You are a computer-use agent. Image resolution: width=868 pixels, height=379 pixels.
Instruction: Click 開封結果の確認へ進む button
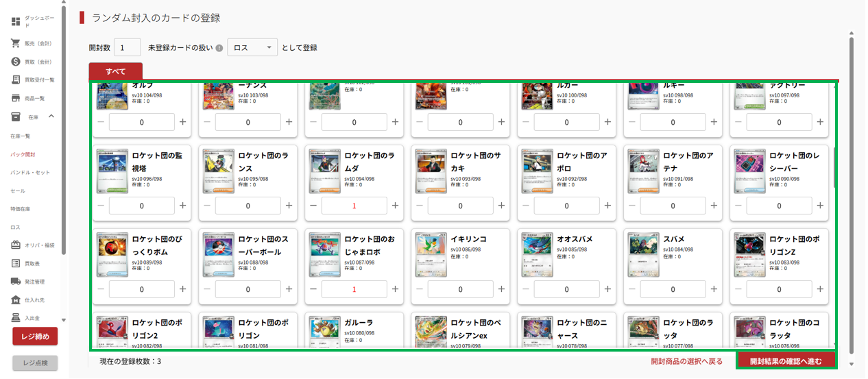(x=786, y=360)
